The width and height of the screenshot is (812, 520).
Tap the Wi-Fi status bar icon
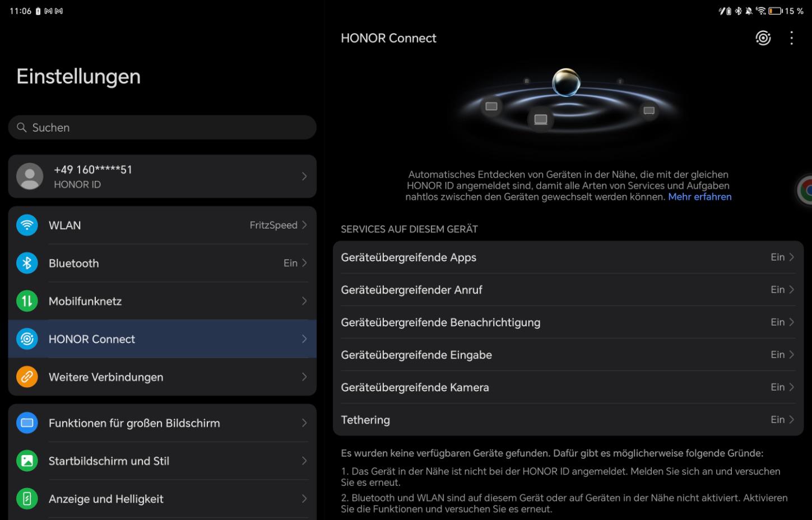(760, 11)
